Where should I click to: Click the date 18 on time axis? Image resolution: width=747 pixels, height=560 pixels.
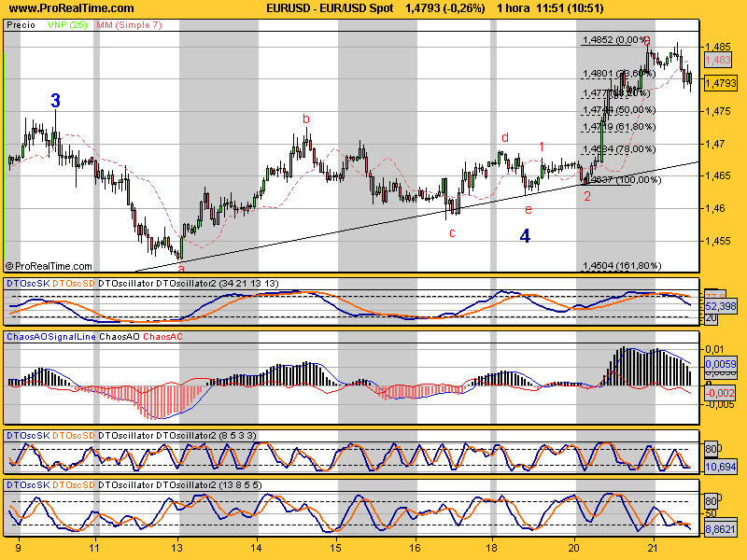tap(492, 548)
